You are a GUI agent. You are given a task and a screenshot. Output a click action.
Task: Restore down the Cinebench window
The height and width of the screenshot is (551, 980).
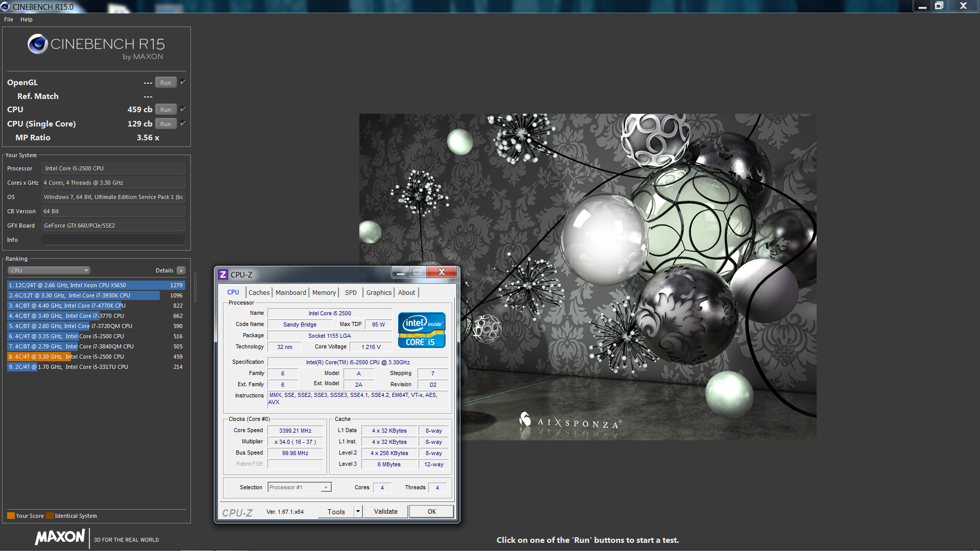point(939,6)
